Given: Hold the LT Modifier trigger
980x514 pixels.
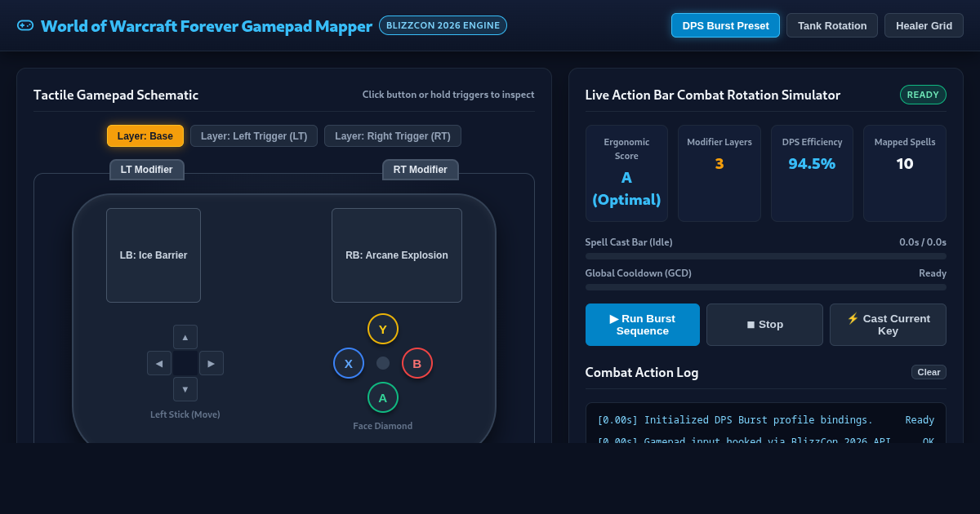Looking at the screenshot, I should [x=147, y=170].
